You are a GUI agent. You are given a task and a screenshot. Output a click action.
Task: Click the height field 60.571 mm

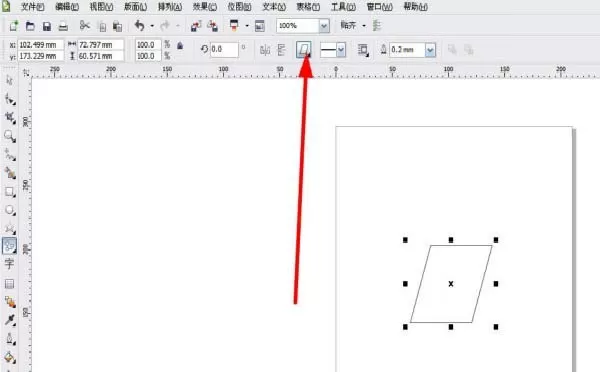[x=101, y=56]
